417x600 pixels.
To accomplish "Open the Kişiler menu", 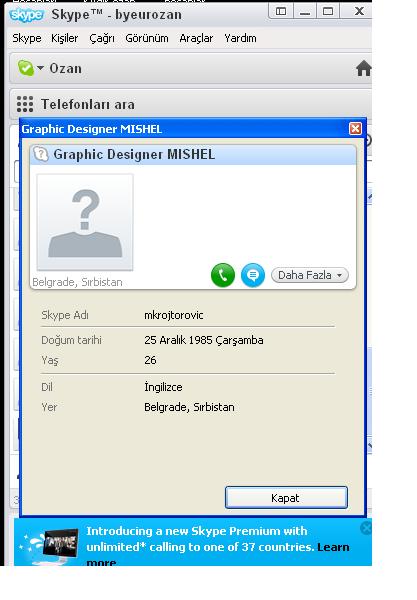I will tap(65, 38).
